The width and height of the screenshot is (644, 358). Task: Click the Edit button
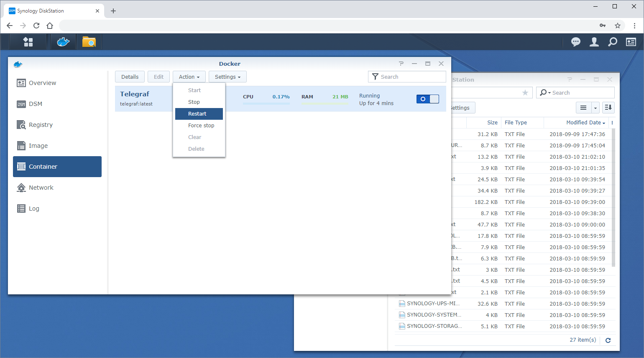click(158, 77)
